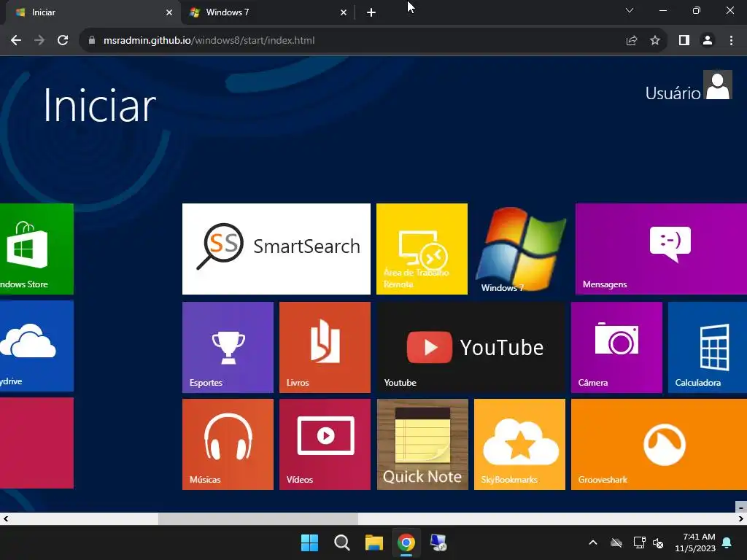Bookmark this page with the star
The height and width of the screenshot is (560, 747).
(655, 41)
